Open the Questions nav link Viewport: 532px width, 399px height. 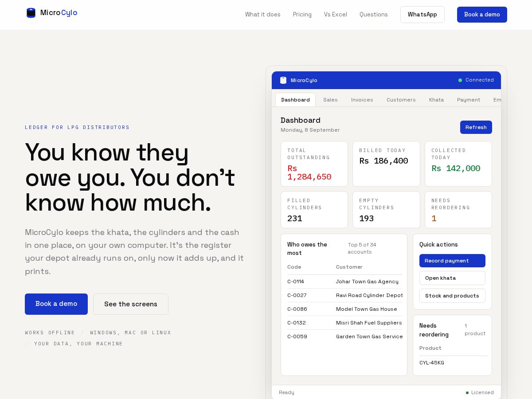(x=374, y=15)
